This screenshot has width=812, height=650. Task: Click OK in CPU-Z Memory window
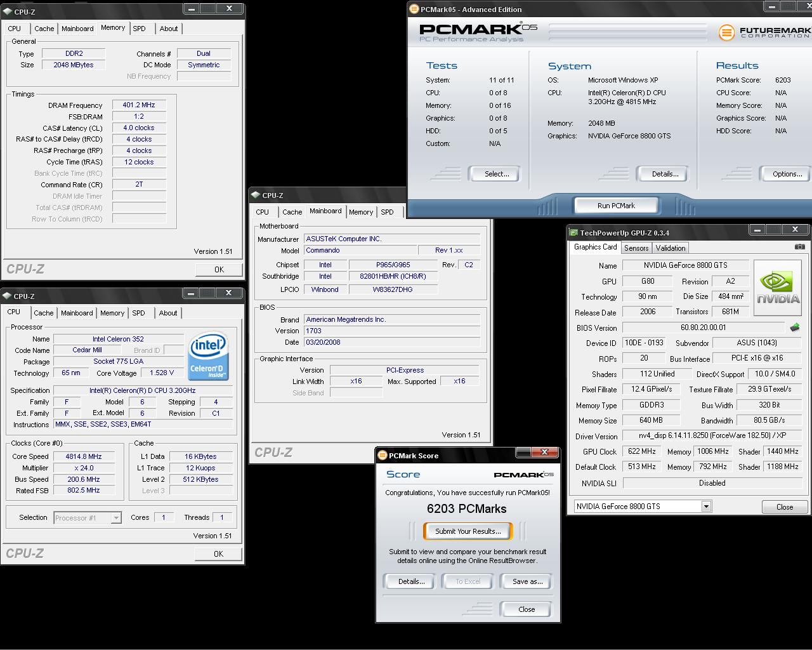pyautogui.click(x=219, y=270)
